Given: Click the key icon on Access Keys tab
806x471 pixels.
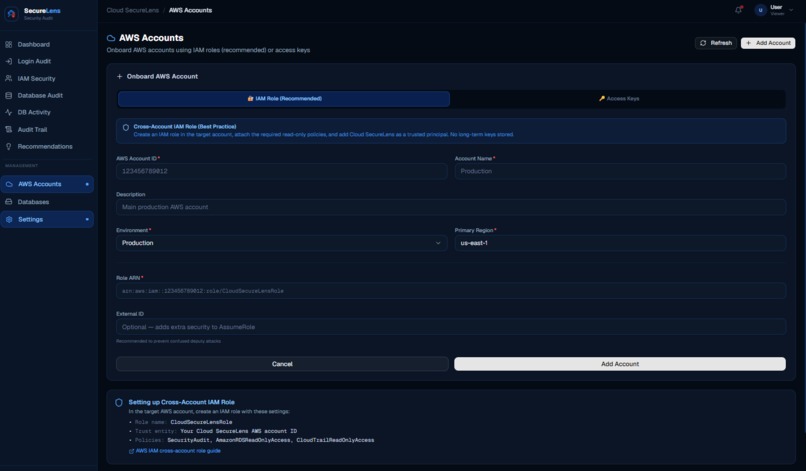Looking at the screenshot, I should pos(602,98).
